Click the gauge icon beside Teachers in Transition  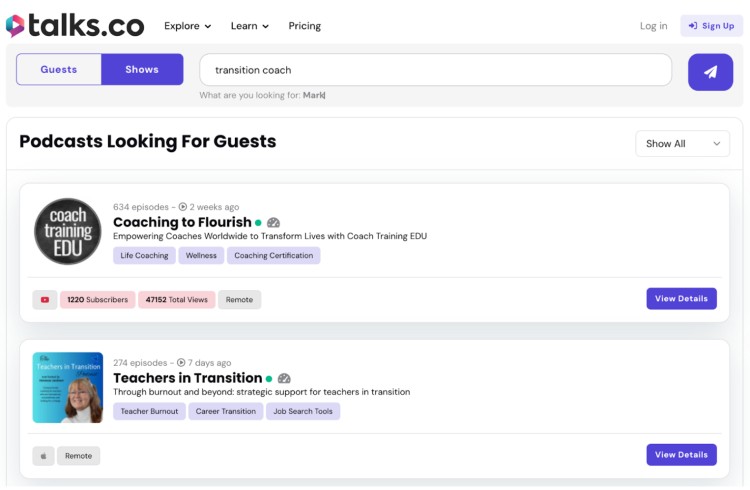click(x=284, y=379)
